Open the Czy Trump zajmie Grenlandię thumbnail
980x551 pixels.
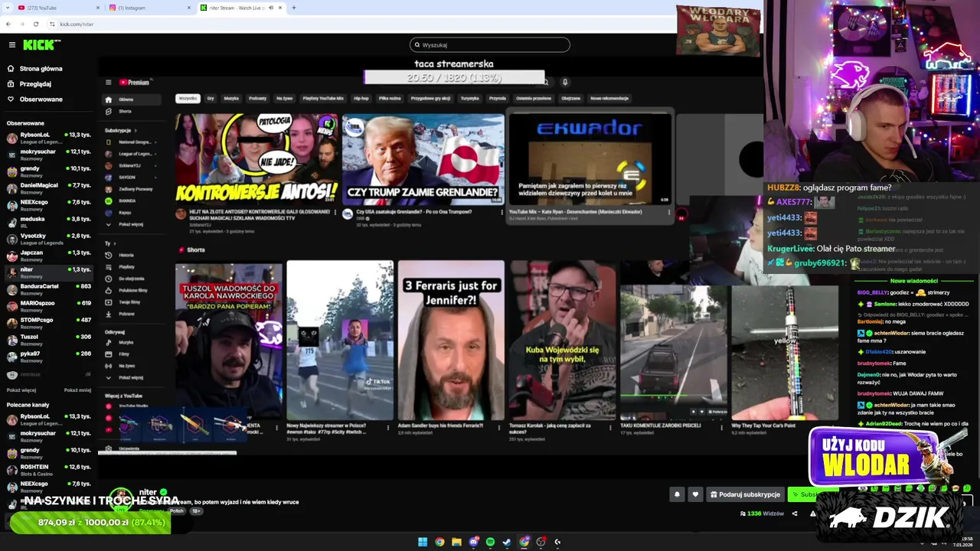[x=423, y=158]
